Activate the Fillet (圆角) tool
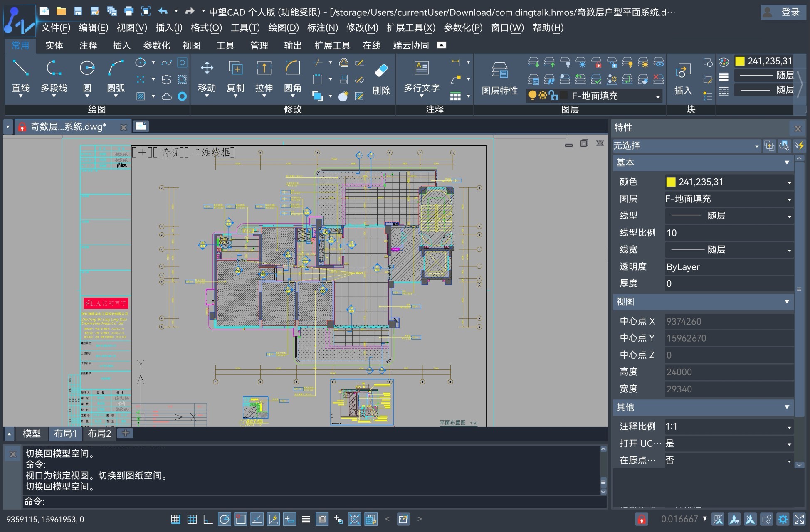This screenshot has height=532, width=810. [x=293, y=77]
